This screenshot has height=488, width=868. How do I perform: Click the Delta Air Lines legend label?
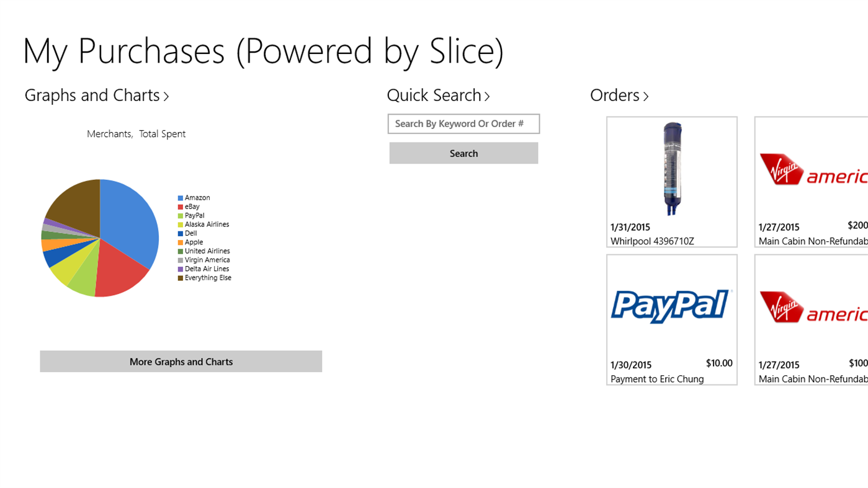click(x=207, y=268)
